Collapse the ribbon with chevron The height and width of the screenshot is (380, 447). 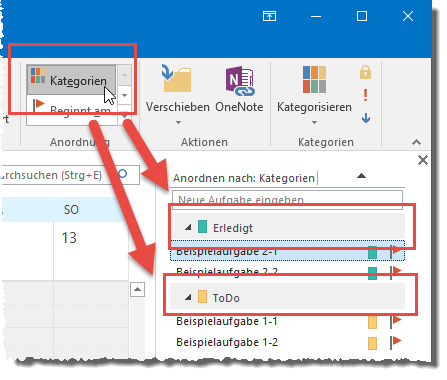point(416,142)
